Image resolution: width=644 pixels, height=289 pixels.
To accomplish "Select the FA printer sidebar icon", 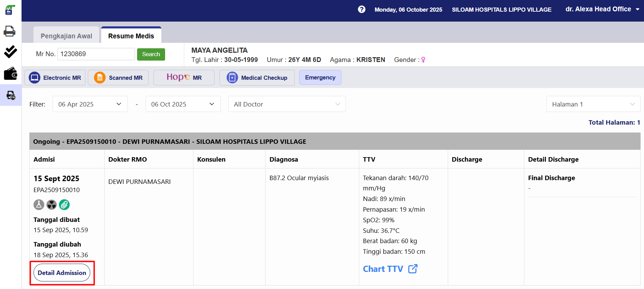I will [x=11, y=95].
